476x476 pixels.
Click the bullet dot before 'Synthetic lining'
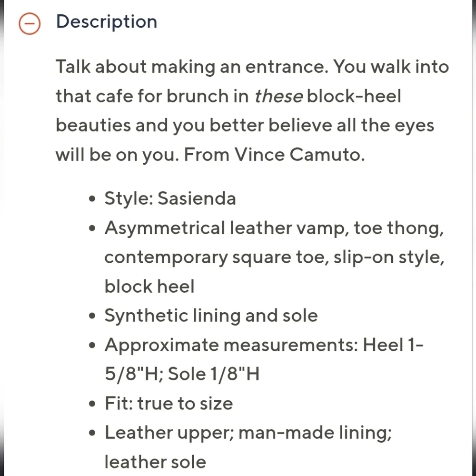click(92, 317)
